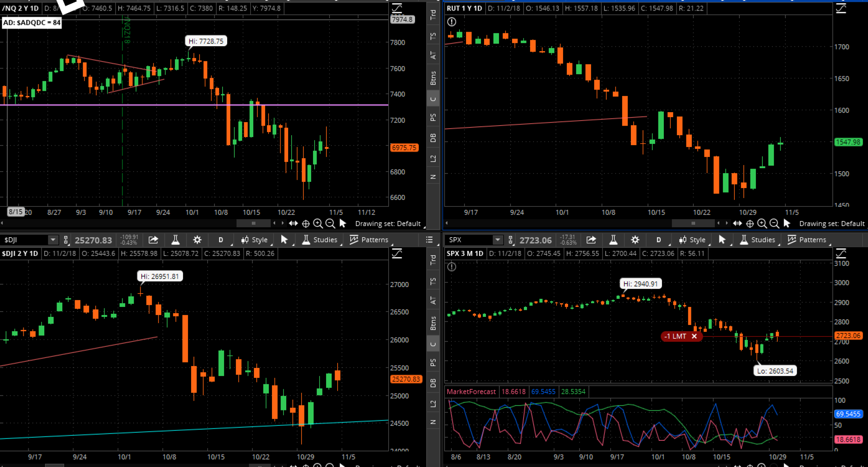This screenshot has width=868, height=467.
Task: Open the $DJI symbol dropdown arrow
Action: point(53,240)
